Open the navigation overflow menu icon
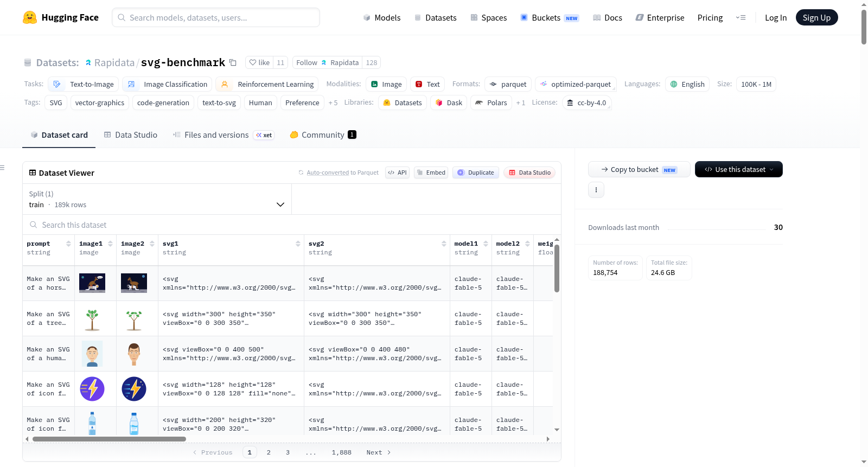868x467 pixels. point(741,17)
